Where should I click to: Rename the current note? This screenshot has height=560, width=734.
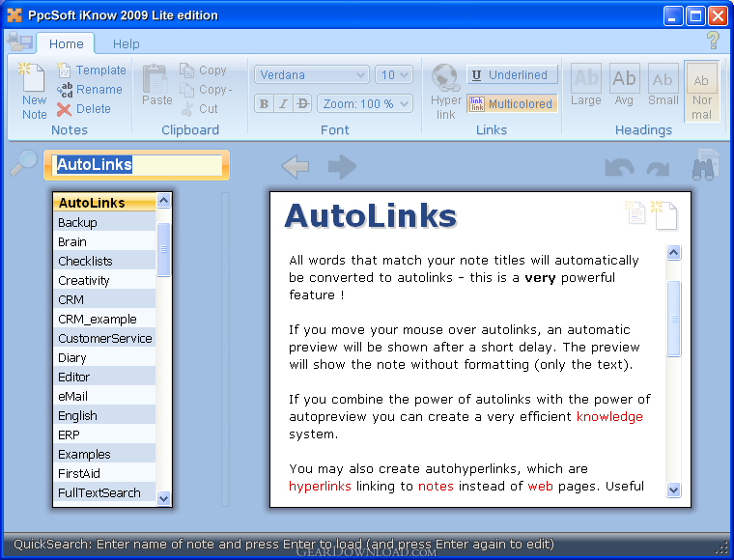point(91,90)
